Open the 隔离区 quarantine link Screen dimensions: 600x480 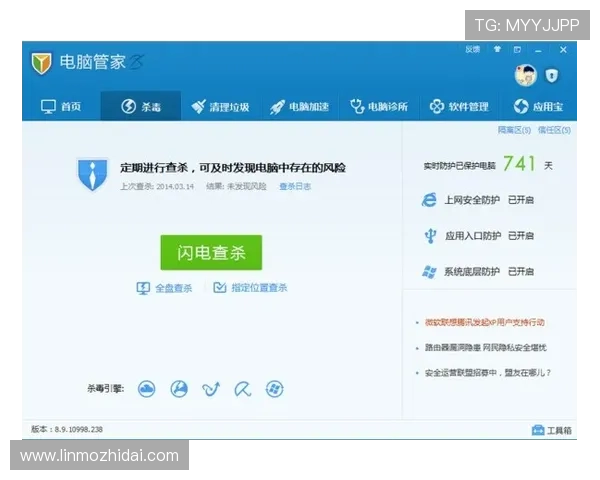click(x=514, y=130)
